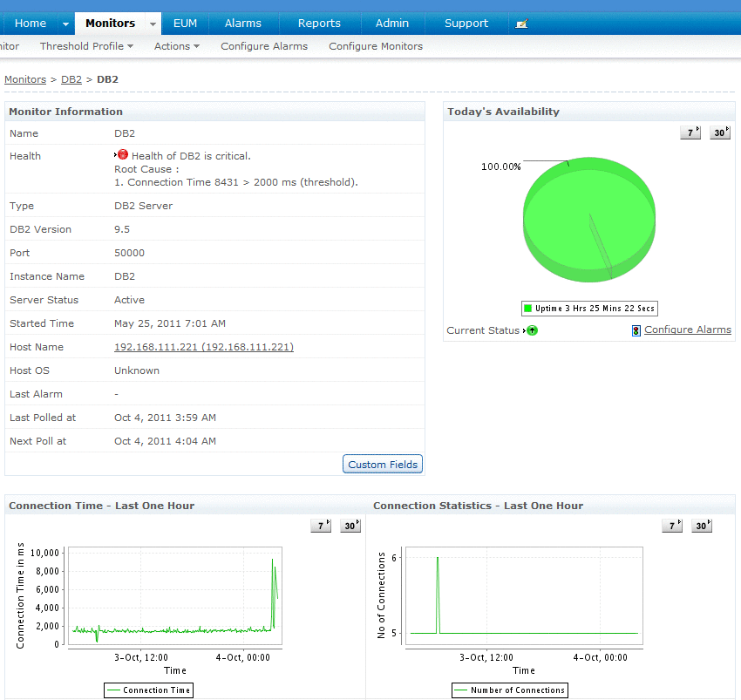Switch to the Alarms tab
This screenshot has height=700, width=741.
pyautogui.click(x=242, y=24)
